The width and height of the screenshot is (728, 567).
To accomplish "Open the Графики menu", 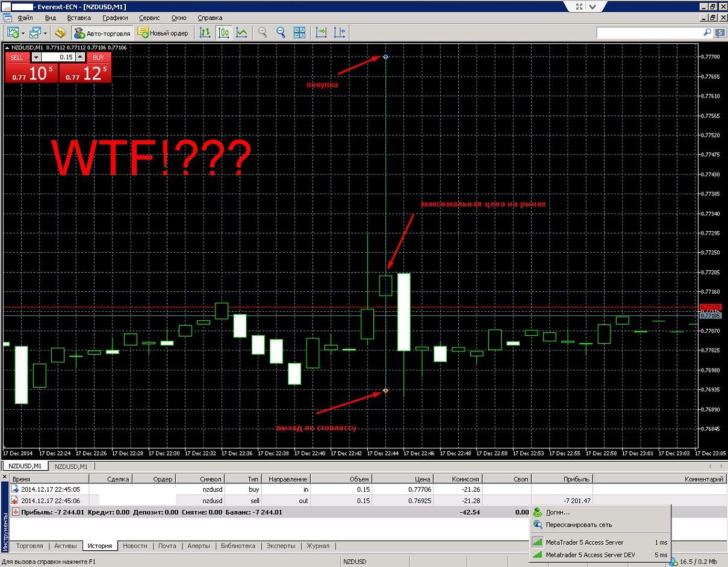I will click(114, 18).
